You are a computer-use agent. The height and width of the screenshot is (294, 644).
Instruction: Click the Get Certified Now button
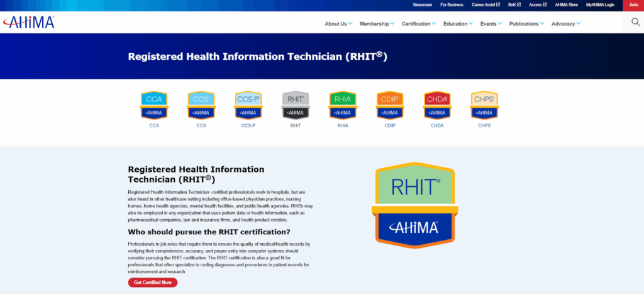[x=153, y=283]
